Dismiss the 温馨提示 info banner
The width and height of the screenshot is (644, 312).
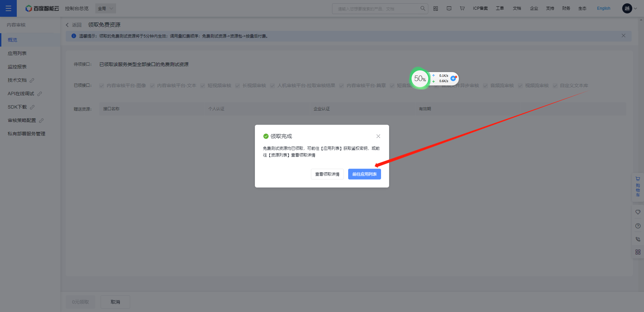pyautogui.click(x=623, y=36)
